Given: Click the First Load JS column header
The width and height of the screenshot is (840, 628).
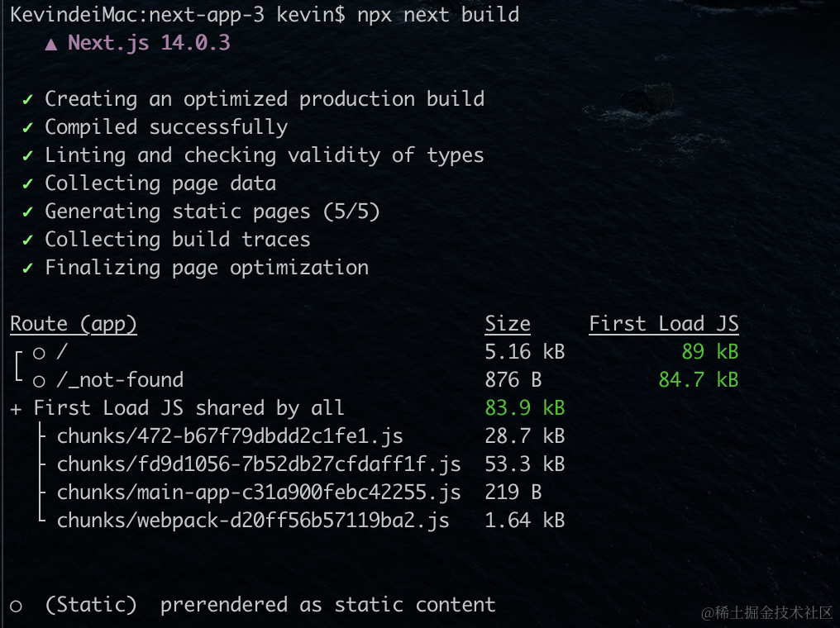Looking at the screenshot, I should click(x=664, y=324).
